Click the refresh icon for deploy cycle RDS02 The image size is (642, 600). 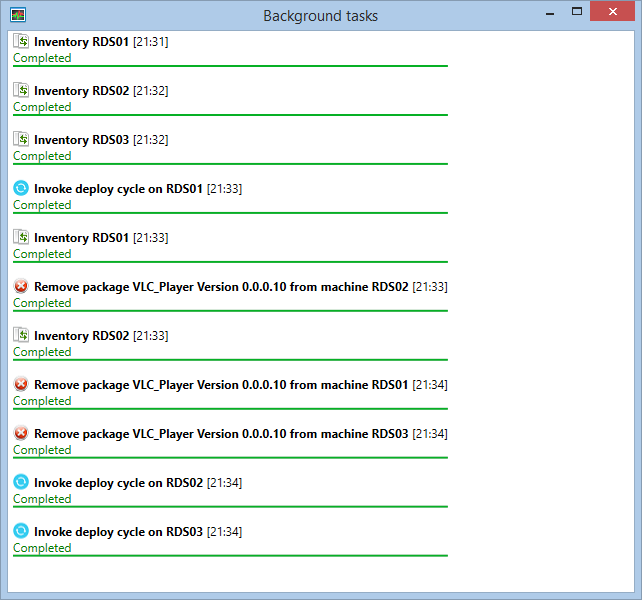[21, 482]
